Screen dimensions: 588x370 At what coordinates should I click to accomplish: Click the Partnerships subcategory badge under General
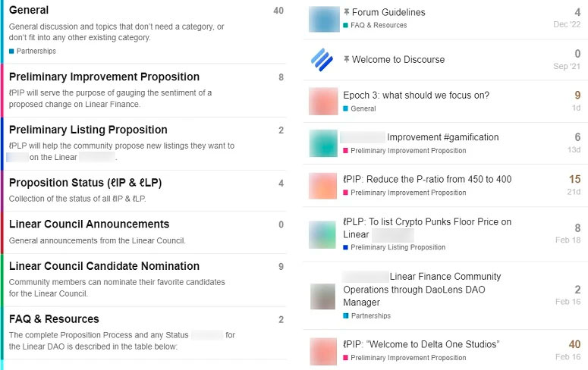tap(36, 52)
